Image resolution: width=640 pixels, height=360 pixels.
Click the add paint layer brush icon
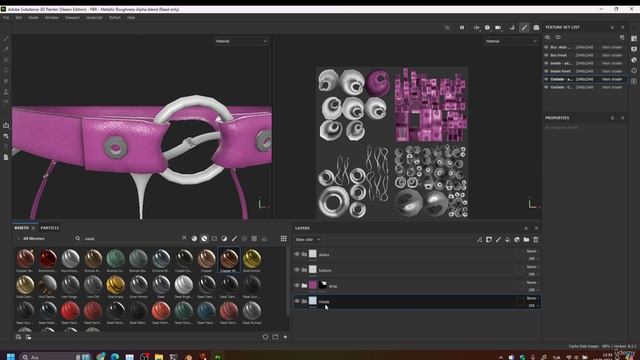(x=498, y=240)
